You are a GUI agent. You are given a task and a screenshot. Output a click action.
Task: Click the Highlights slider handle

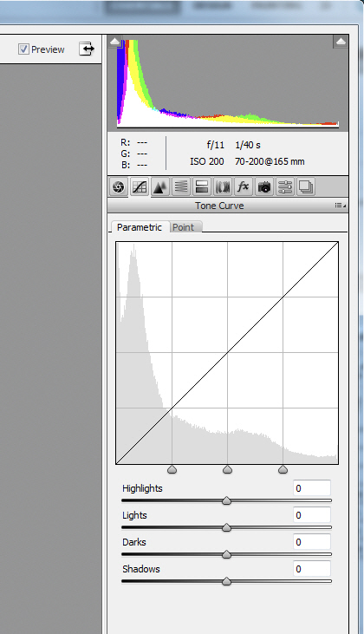[x=227, y=501]
